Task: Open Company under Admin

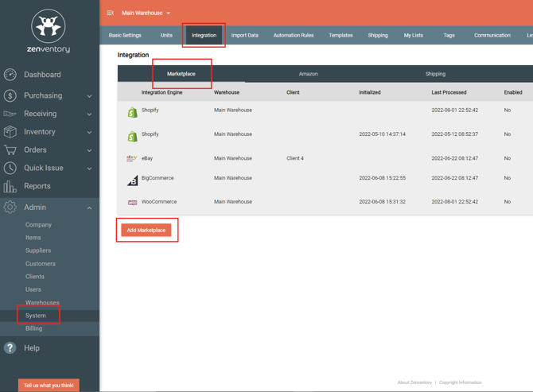Action: pos(38,225)
